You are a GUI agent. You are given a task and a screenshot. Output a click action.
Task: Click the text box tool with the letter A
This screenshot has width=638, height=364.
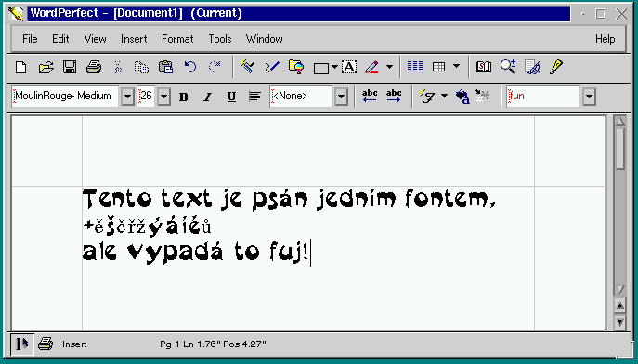click(349, 67)
